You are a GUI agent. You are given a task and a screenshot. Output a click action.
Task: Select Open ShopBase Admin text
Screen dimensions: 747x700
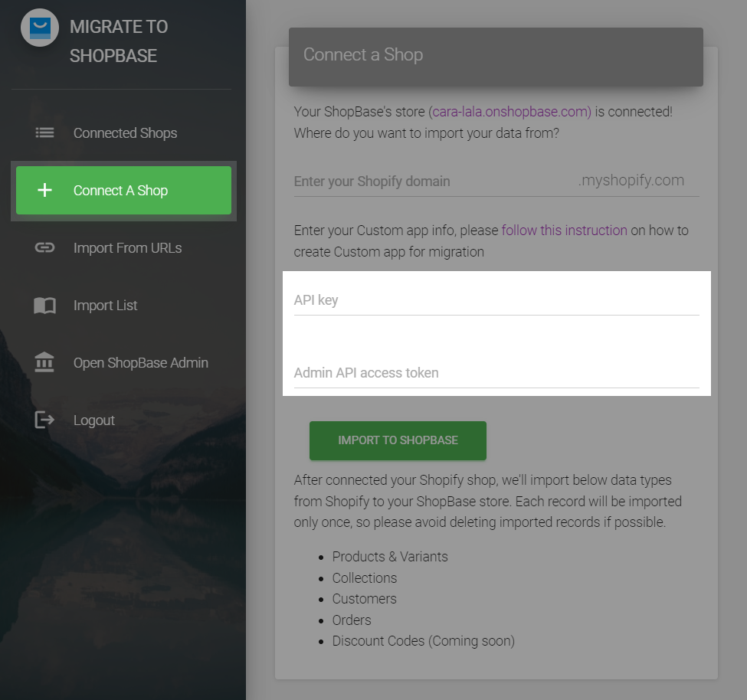pyautogui.click(x=141, y=363)
